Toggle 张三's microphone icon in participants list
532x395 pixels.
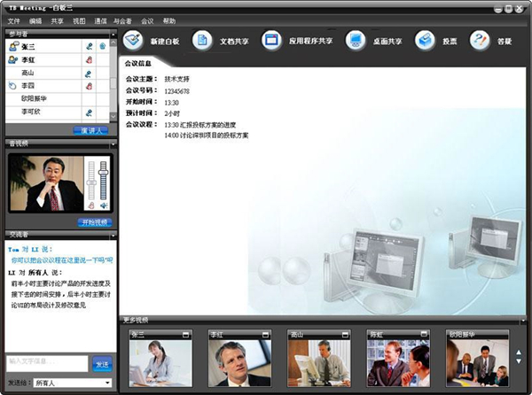coord(89,46)
